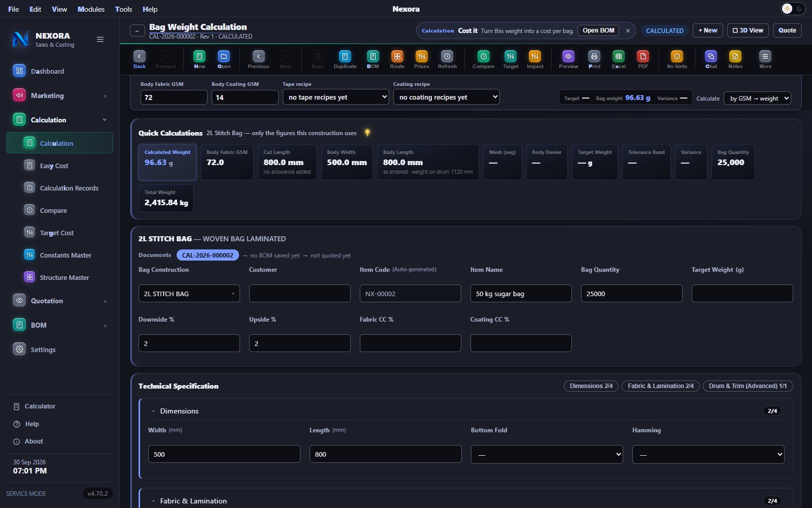Go to Previous record icon
Image resolution: width=812 pixels, height=508 pixels.
click(x=258, y=56)
